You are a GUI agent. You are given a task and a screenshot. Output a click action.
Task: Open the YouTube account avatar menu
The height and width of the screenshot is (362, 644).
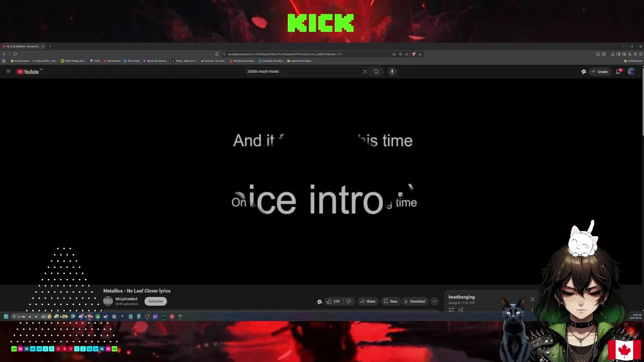631,71
